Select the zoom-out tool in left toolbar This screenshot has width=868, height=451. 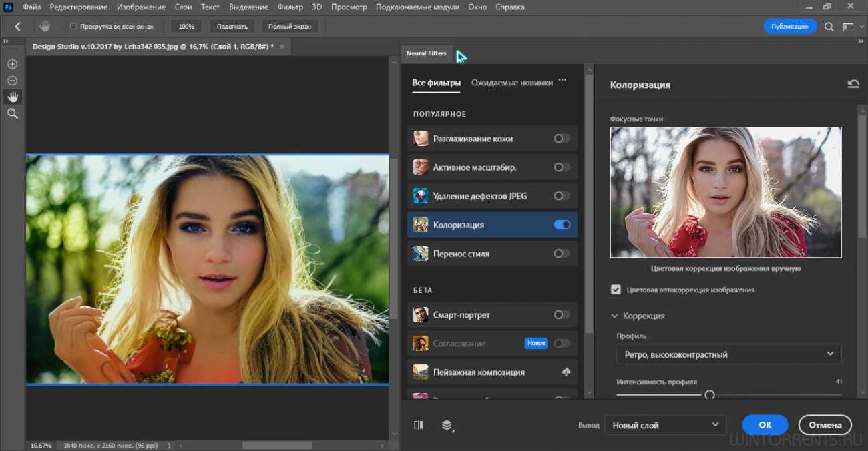[x=12, y=81]
